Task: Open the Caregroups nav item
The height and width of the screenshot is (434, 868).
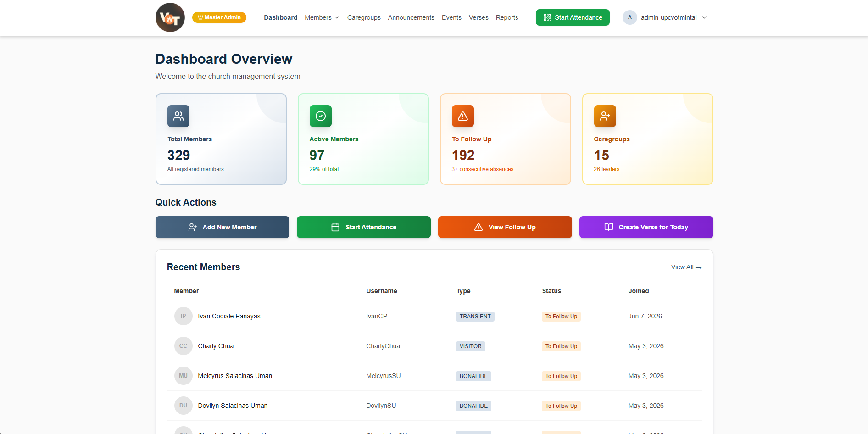Action: pos(364,17)
